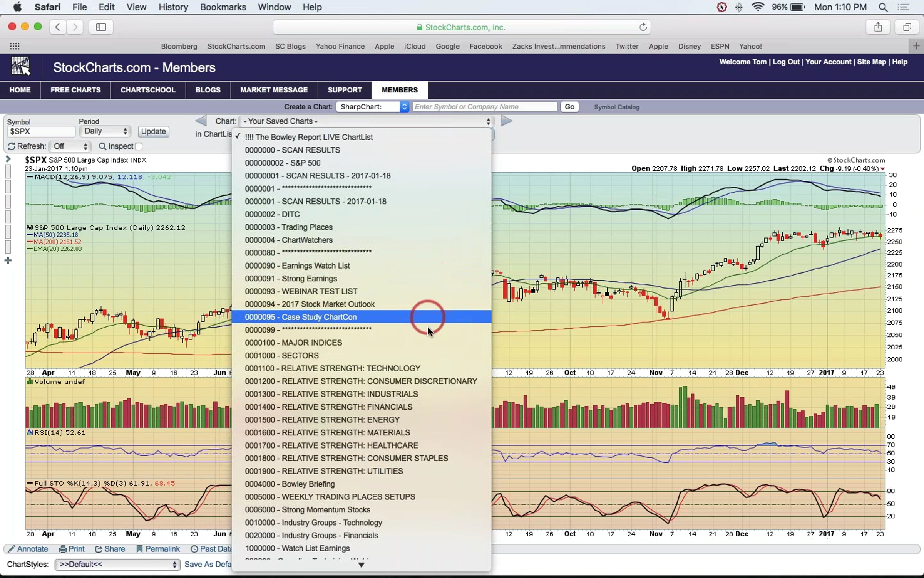Pick 0000090 - Earnings Watch List

[x=361, y=265]
